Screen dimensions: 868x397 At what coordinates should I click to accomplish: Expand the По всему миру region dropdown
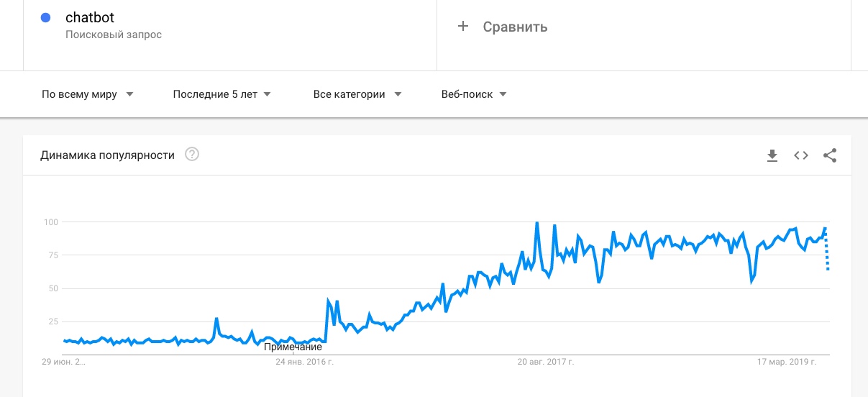(88, 94)
